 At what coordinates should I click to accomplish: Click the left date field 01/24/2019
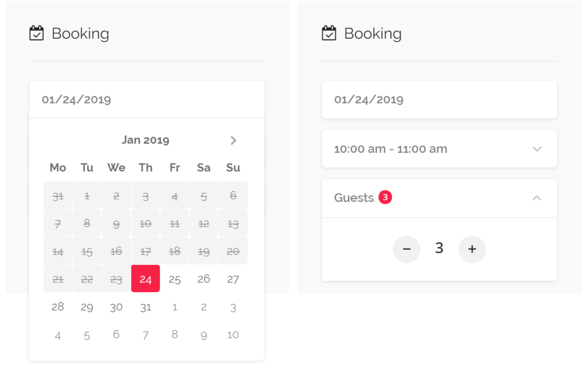(x=147, y=100)
